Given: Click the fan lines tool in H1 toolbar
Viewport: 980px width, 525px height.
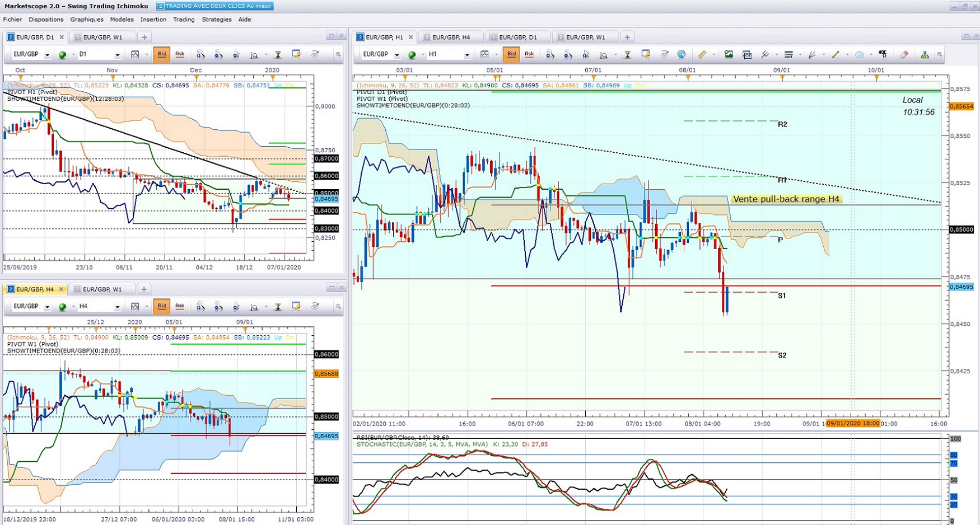Looking at the screenshot, I should point(811,54).
